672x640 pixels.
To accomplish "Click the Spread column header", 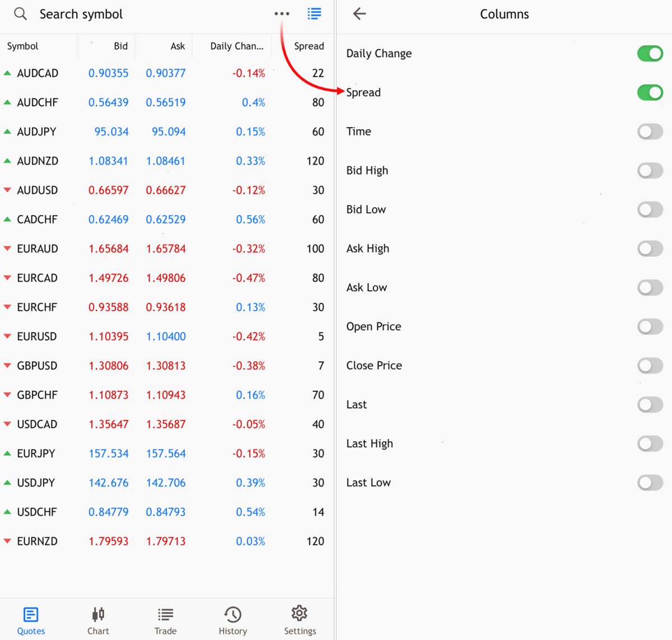I will click(309, 46).
